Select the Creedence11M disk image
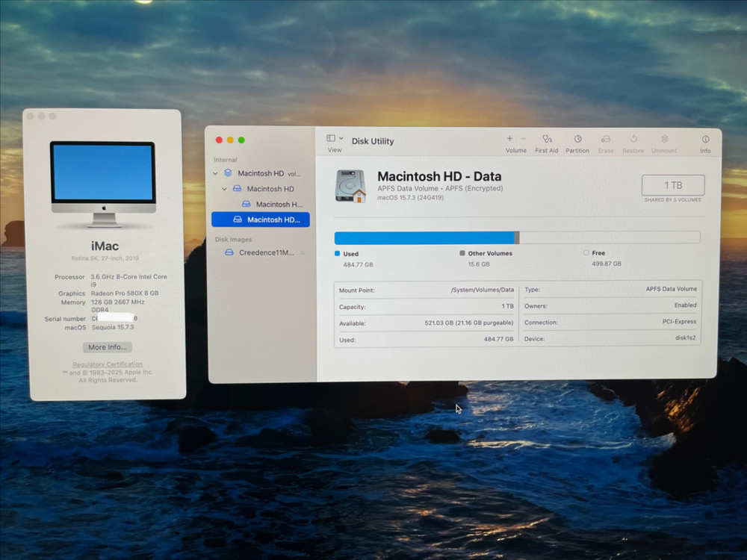747x560 pixels. pyautogui.click(x=266, y=253)
